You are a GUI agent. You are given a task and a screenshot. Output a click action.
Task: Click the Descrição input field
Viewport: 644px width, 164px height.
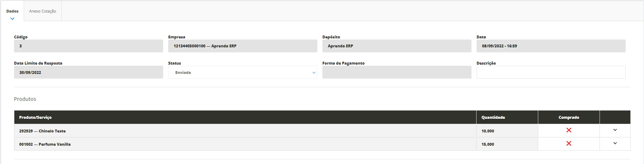pos(551,72)
